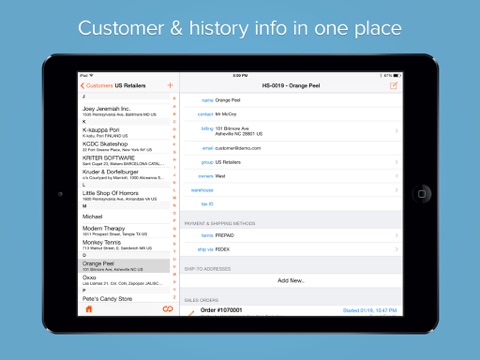The width and height of the screenshot is (480, 360).
Task: Tap the Wi-Fi status icon
Action: point(91,76)
